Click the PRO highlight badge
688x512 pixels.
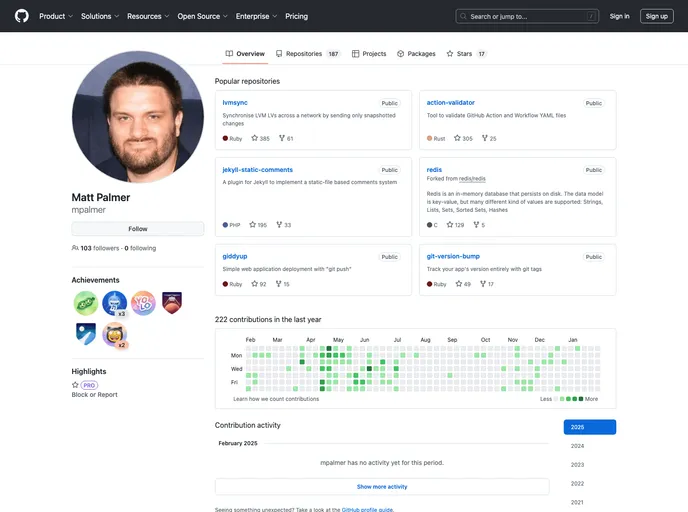89,385
